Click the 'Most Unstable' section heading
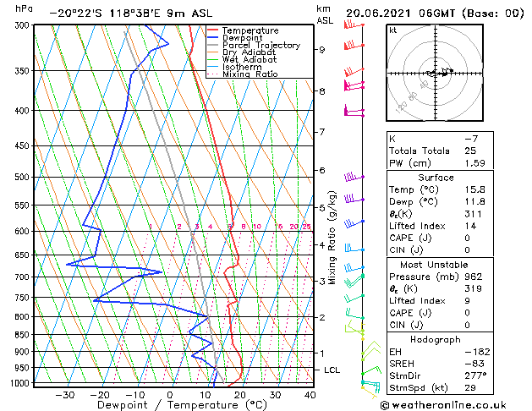The height and width of the screenshot is (411, 532). pos(434,265)
